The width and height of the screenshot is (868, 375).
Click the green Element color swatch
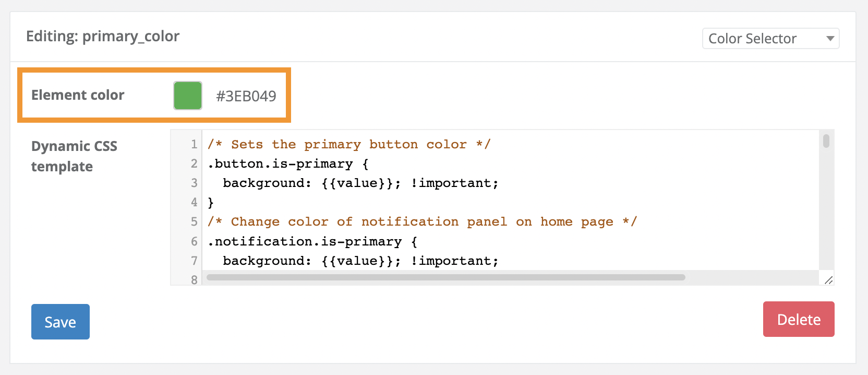click(x=188, y=96)
